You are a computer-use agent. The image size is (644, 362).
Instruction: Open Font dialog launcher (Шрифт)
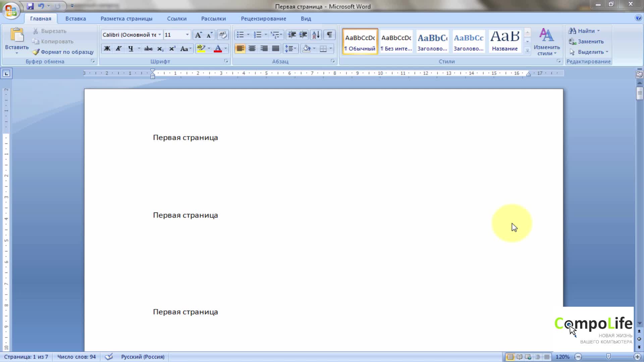tap(226, 61)
